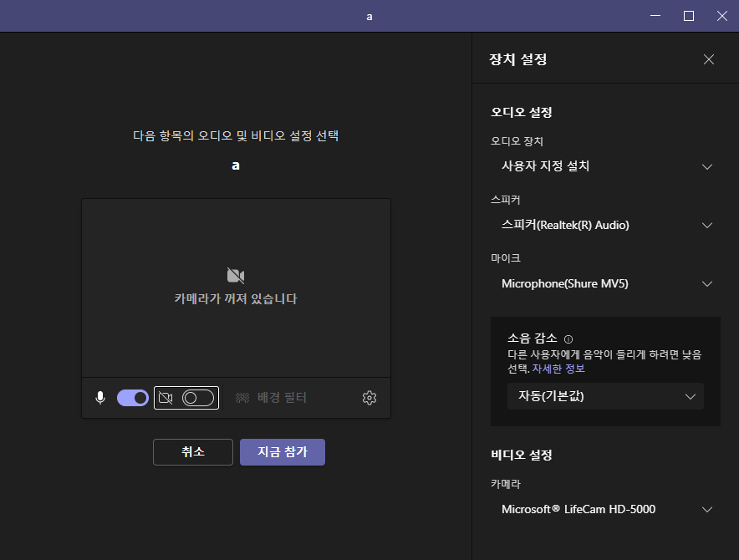Click the 카메라가 꺼져 있습니다 text
Viewport: 739px width, 560px height.
[236, 299]
